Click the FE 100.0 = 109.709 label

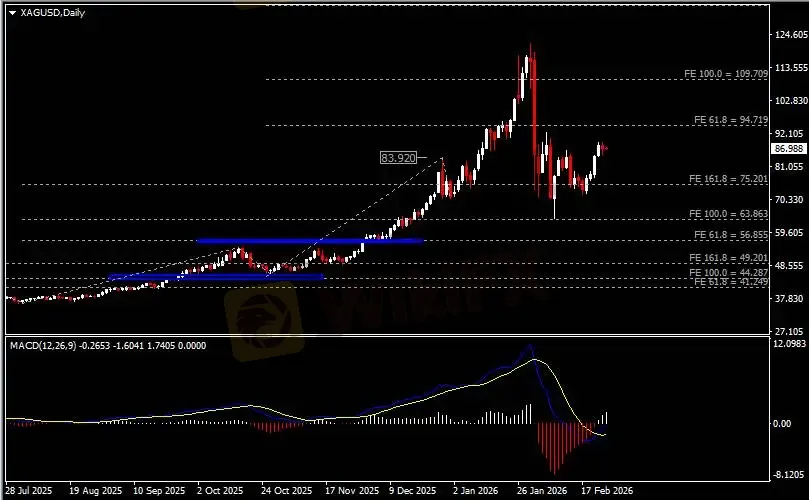click(726, 74)
